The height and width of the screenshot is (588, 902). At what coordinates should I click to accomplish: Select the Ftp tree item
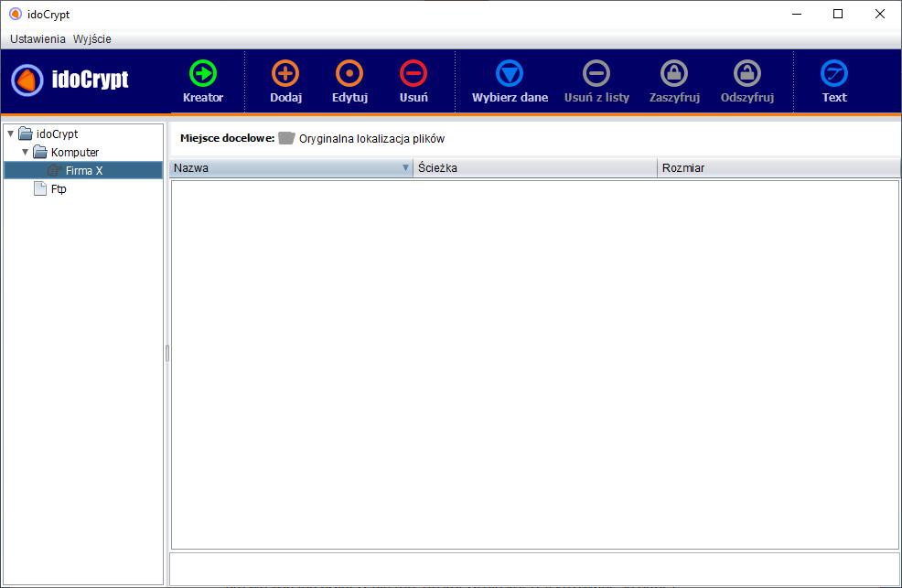(x=59, y=188)
